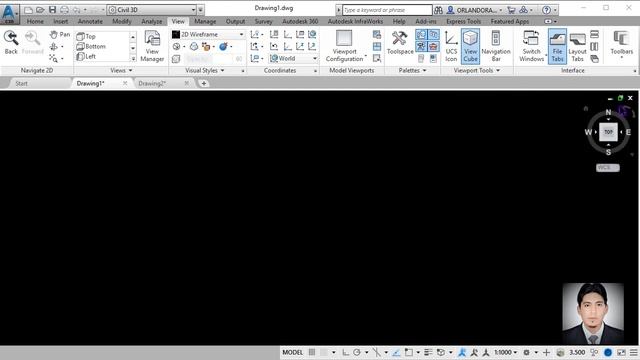The height and width of the screenshot is (360, 640).
Task: Open the Autodesk Exchange cart icon
Action: (x=511, y=10)
